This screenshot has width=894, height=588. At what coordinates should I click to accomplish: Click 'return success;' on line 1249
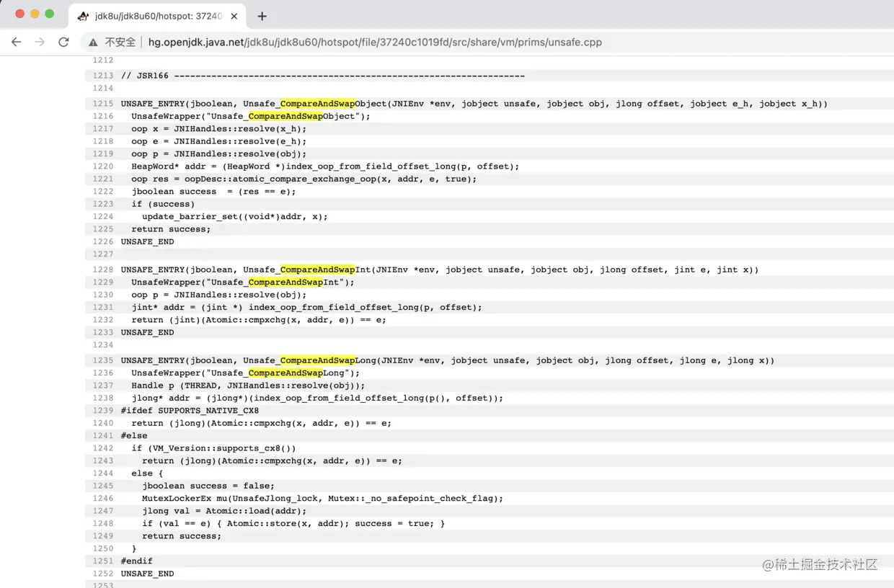182,536
